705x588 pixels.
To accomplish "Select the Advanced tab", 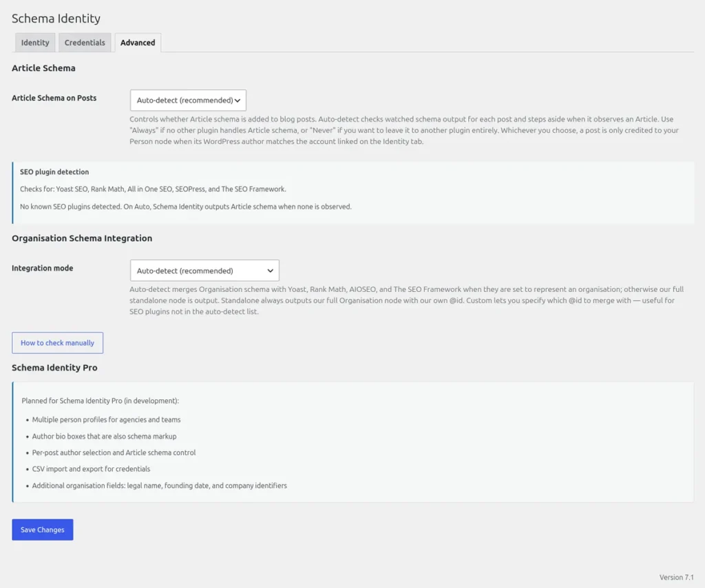I will point(138,43).
